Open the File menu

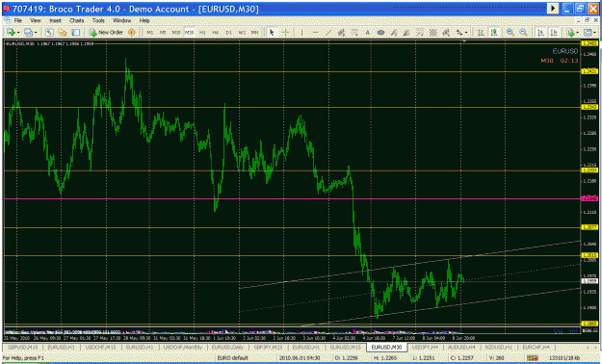(18, 20)
